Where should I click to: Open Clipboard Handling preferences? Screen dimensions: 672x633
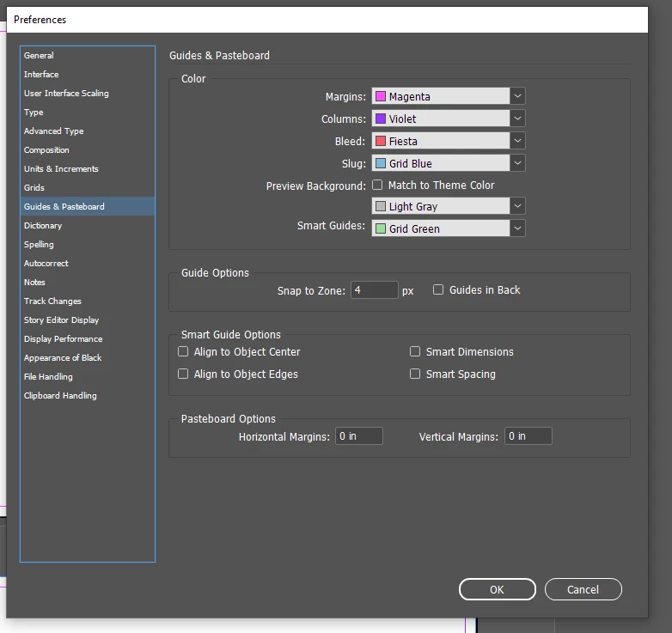(88, 395)
